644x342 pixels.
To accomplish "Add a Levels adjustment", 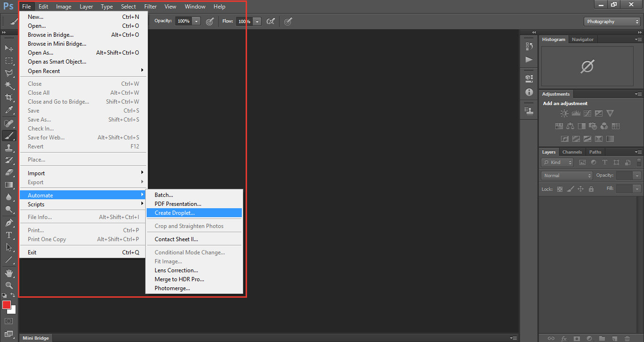I will 576,114.
